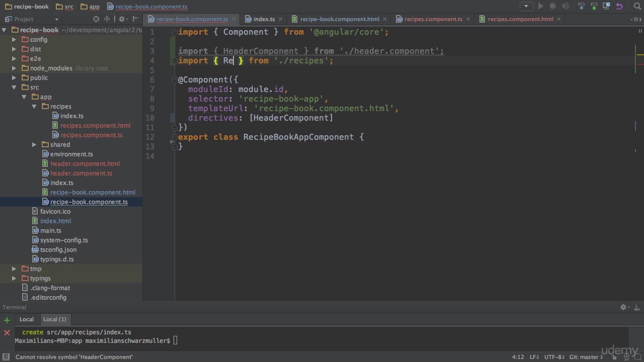Switch to Local terminal tab
644x362 pixels.
[x=27, y=319]
